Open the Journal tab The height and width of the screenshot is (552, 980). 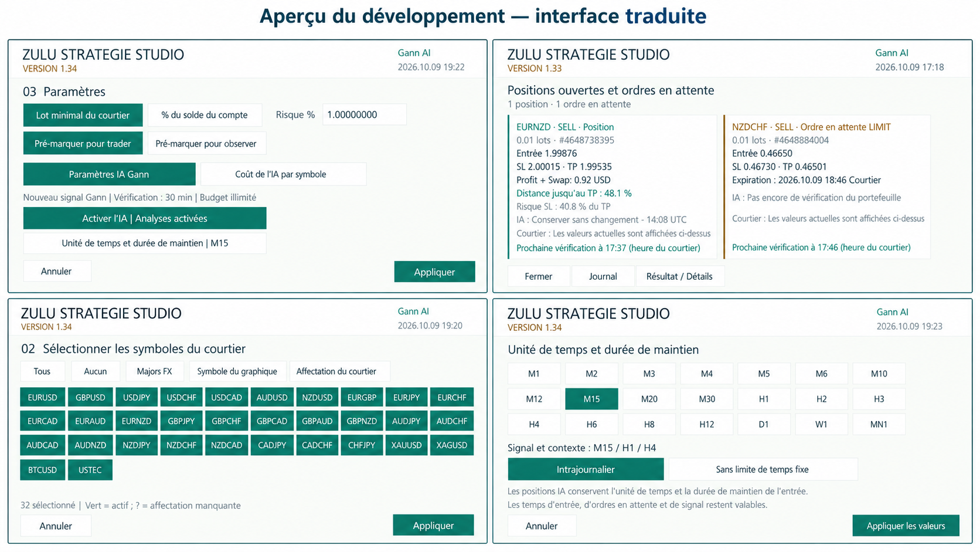tap(603, 276)
